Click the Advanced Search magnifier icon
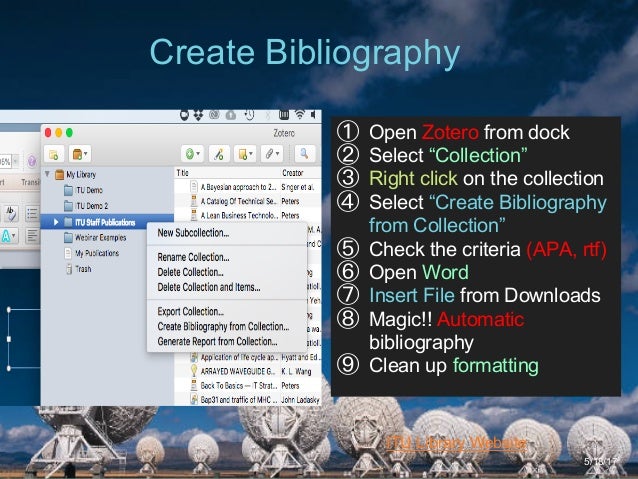The width and height of the screenshot is (638, 479). pyautogui.click(x=304, y=154)
